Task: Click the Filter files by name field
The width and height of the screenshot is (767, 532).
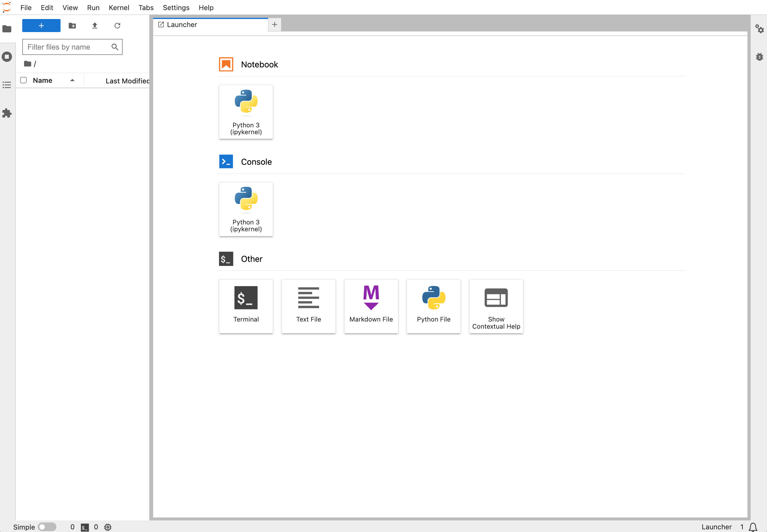Action: click(x=72, y=47)
